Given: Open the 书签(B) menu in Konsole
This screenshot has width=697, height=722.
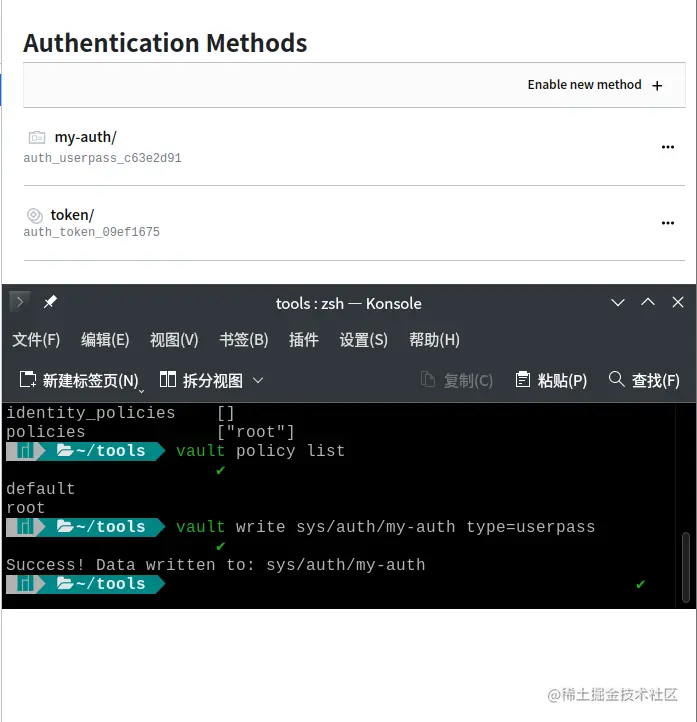Looking at the screenshot, I should (x=244, y=340).
